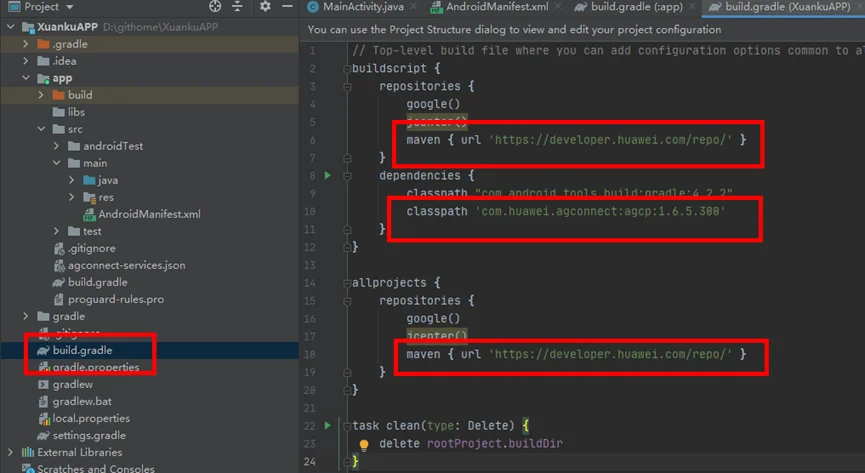
Task: Click the collapse all icon in Project panel
Action: click(237, 7)
